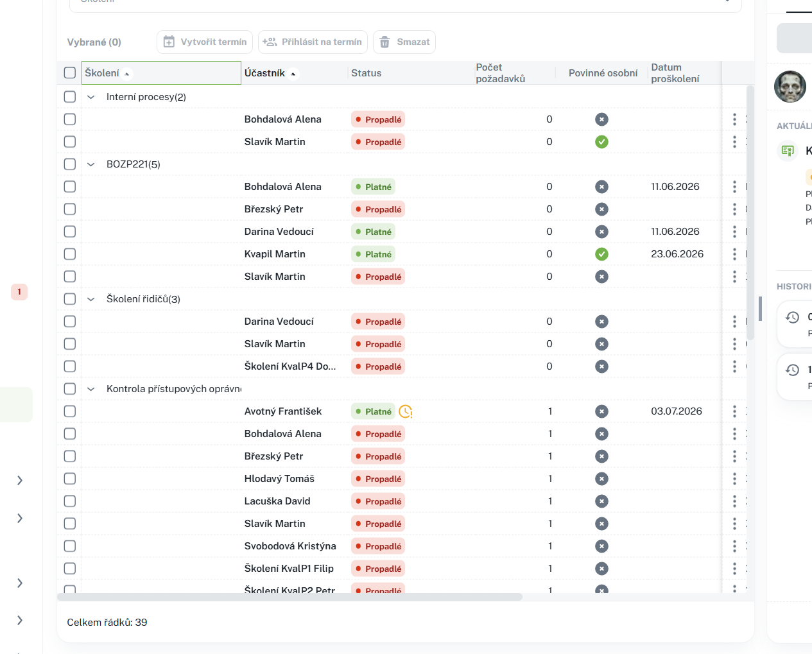Open kebab menu for Školení KvalP1 Filip row
Screen dimensions: 812x654
(x=734, y=569)
